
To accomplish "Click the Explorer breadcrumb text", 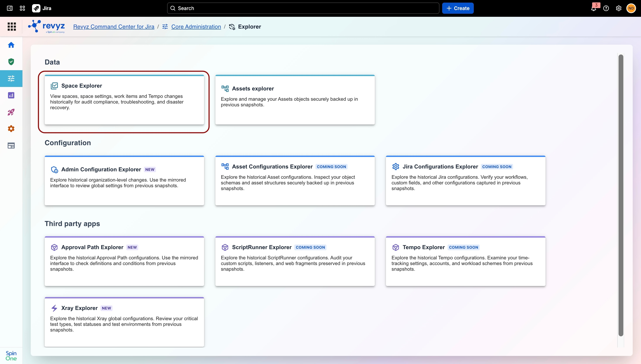I will [249, 27].
